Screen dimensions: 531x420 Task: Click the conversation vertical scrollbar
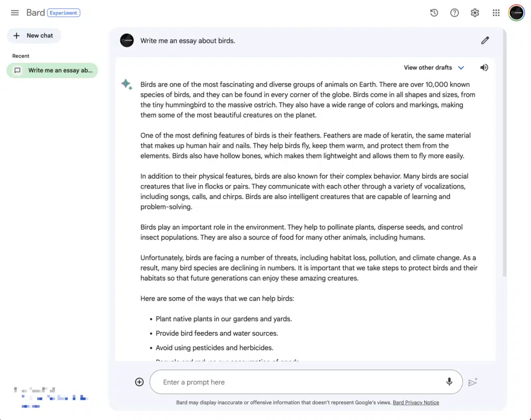(504, 152)
